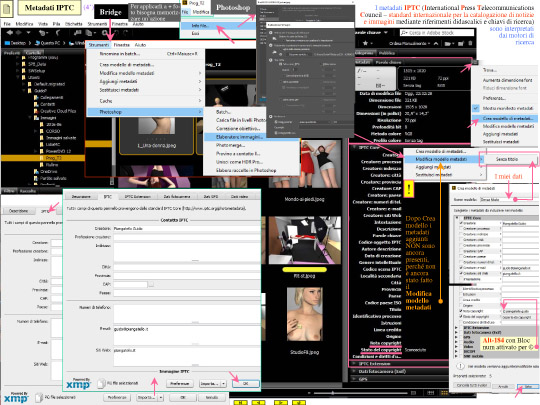Open the Ordina manualmente sort dropdown
Screen dimensions: 540x405
click(409, 43)
